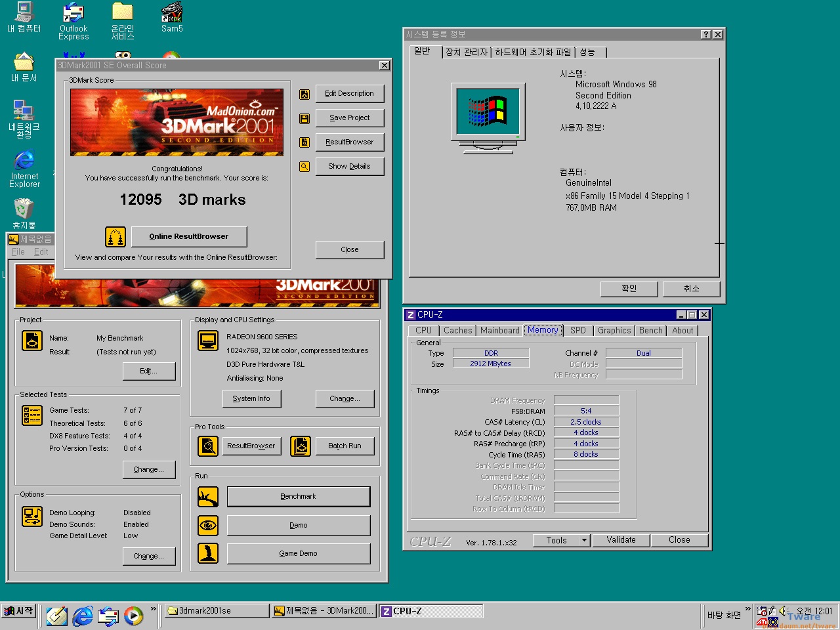This screenshot has width=840, height=630.
Task: Click the icon beside ResultBrowser in score dialog
Action: (304, 142)
